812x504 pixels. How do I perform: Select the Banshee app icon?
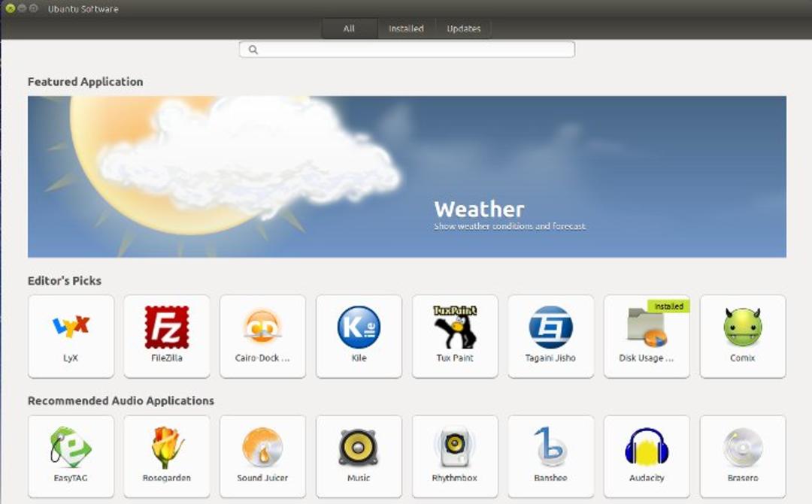coord(550,447)
